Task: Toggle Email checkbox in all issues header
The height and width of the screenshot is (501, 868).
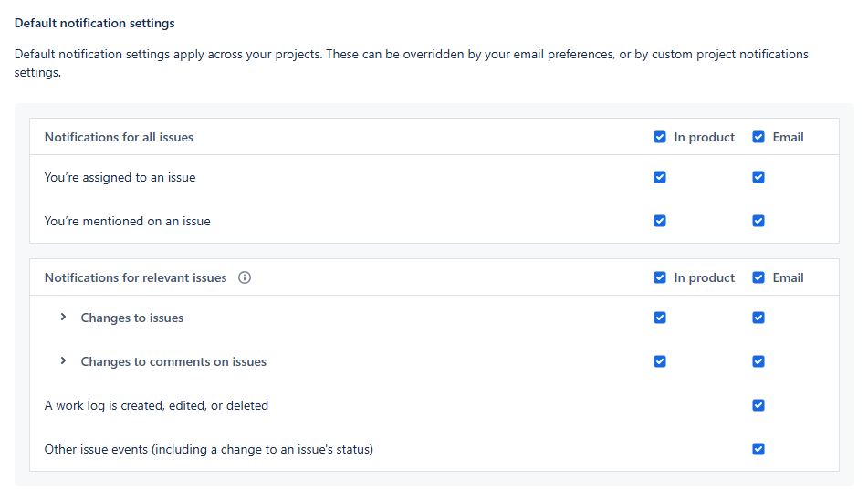Action: (758, 138)
